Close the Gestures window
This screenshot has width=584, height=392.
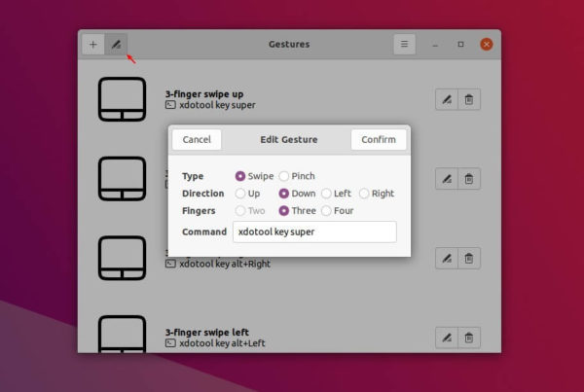(486, 45)
